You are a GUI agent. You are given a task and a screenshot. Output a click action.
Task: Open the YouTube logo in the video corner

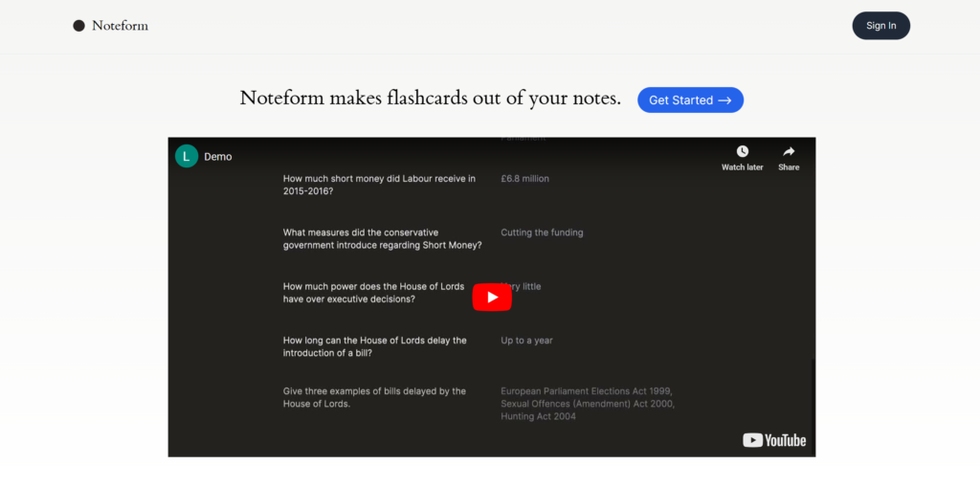tap(774, 440)
